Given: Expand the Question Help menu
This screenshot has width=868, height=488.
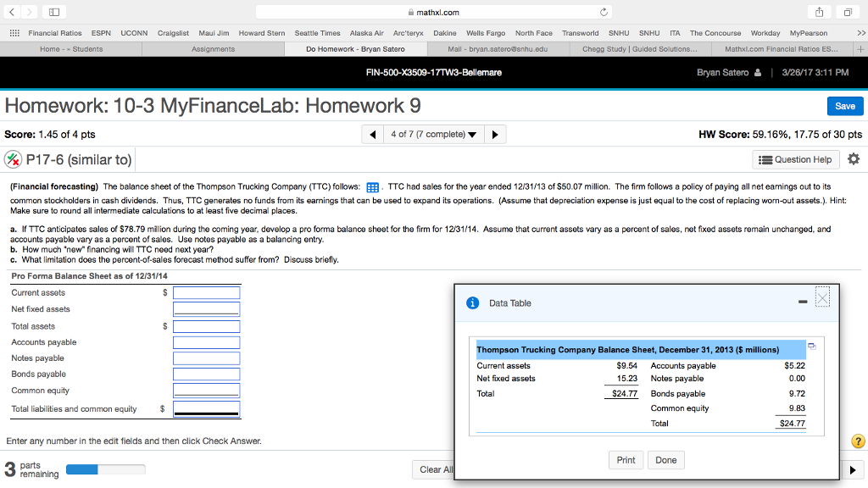Looking at the screenshot, I should [x=795, y=159].
